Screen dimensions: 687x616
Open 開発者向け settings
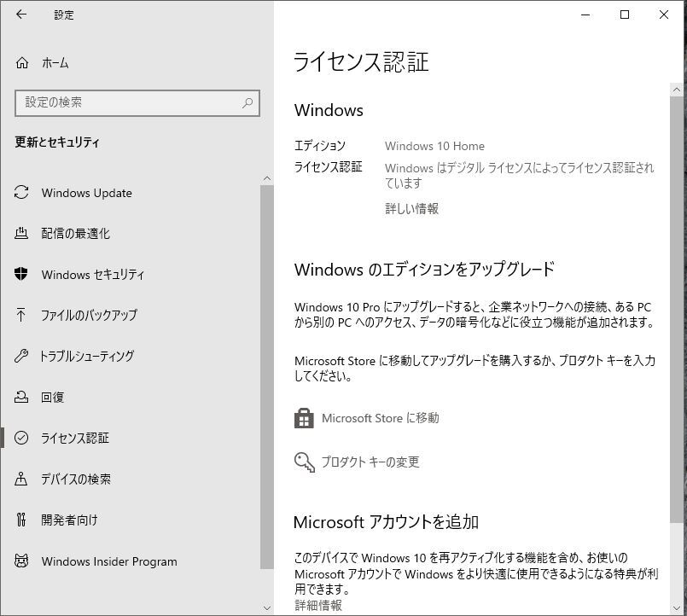pos(69,520)
